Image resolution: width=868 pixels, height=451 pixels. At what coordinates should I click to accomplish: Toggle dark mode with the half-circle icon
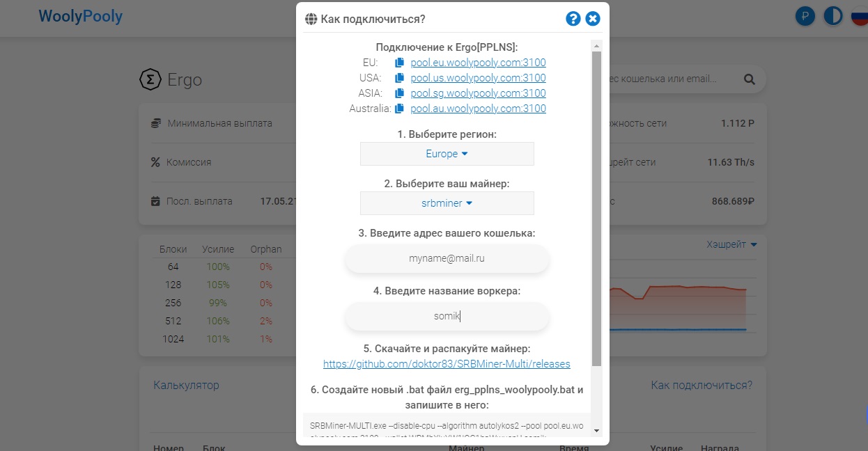(832, 15)
